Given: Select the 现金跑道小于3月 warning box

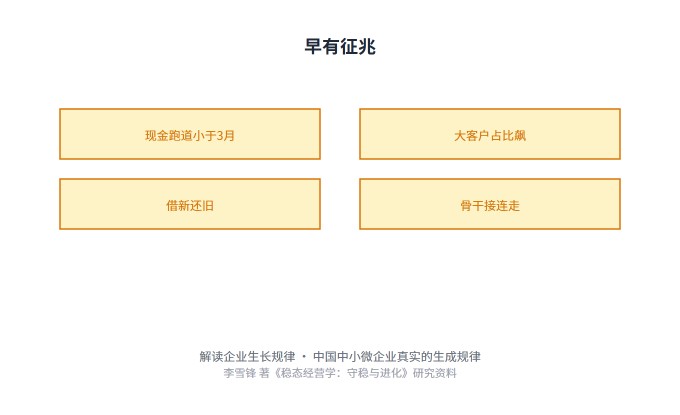Looking at the screenshot, I should (190, 134).
